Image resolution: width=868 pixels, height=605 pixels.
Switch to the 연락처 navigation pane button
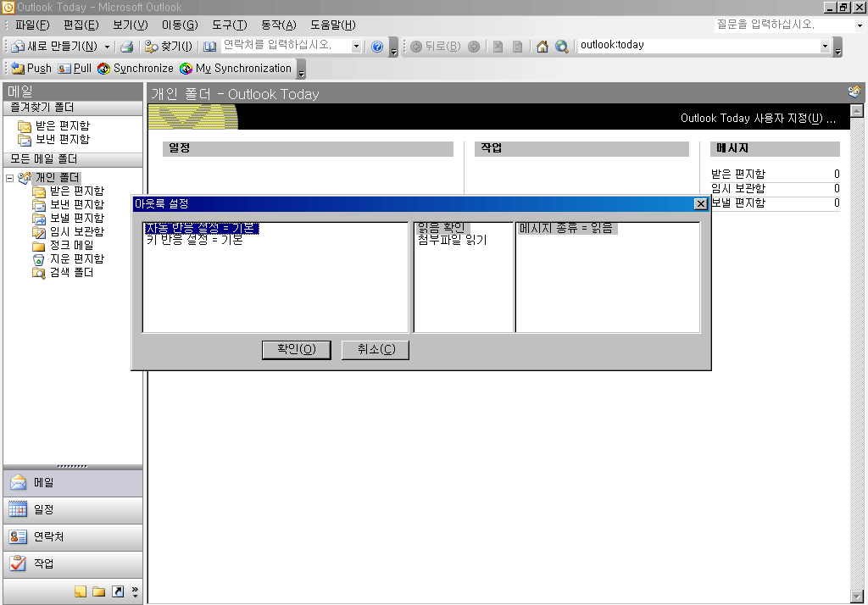coord(73,537)
